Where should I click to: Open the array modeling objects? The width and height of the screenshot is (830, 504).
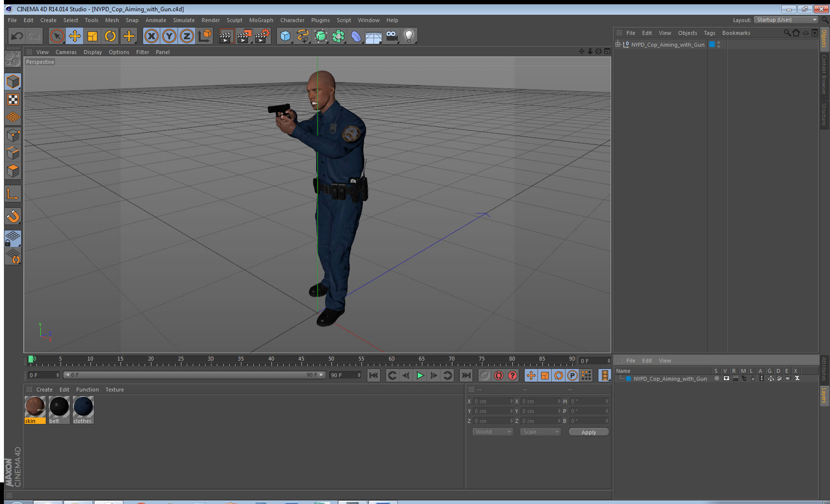point(338,36)
